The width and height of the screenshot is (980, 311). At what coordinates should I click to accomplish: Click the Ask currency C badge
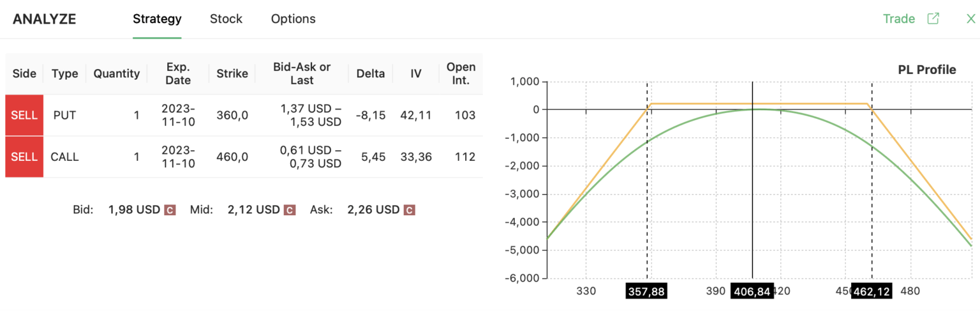[410, 209]
